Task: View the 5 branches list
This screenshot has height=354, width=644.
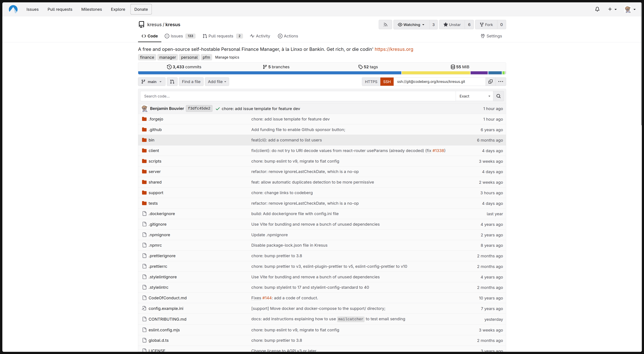Action: (x=276, y=67)
